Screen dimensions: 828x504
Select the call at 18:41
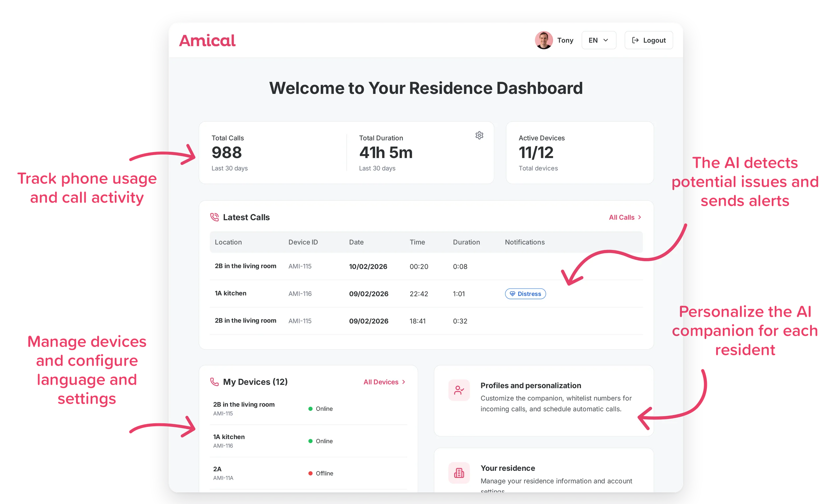tap(417, 321)
